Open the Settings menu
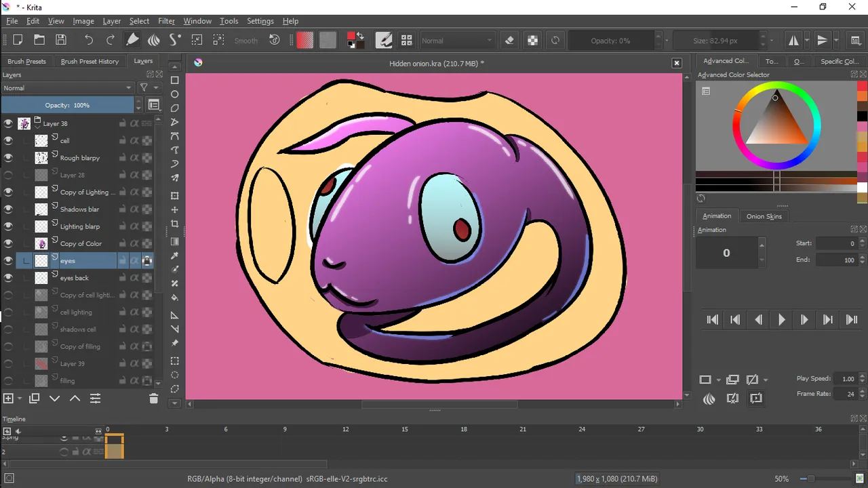 click(x=260, y=21)
